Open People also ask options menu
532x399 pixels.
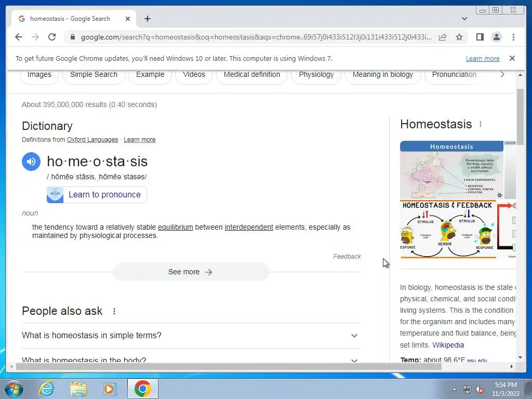114,311
